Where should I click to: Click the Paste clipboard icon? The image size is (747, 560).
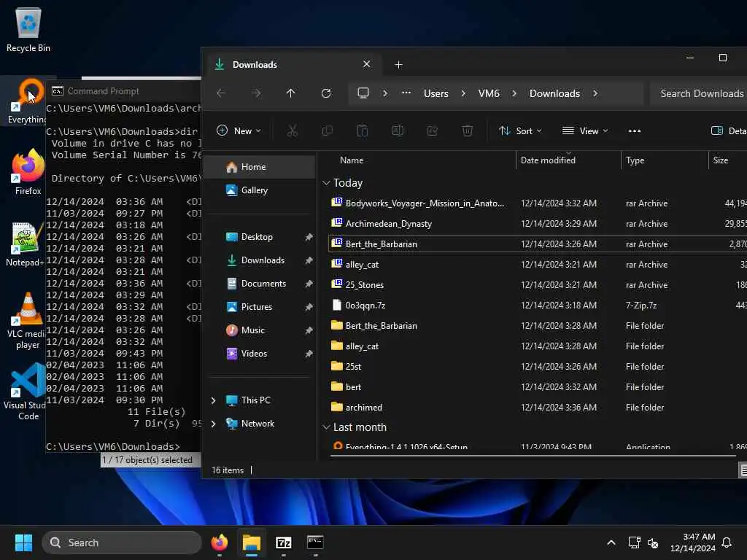pos(363,131)
